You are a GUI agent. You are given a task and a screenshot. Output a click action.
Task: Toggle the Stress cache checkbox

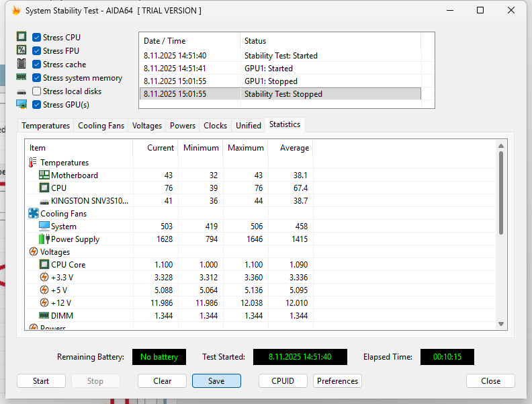click(37, 64)
